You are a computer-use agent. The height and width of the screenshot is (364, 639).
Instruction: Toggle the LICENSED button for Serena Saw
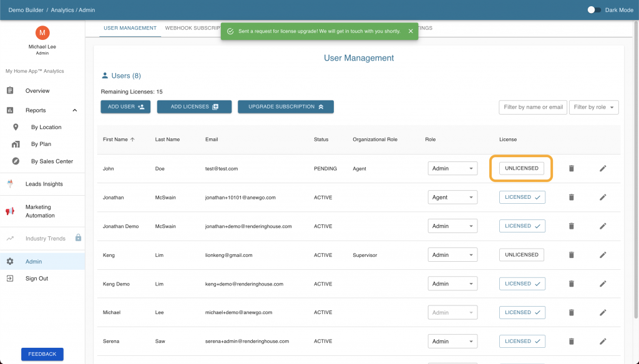522,341
